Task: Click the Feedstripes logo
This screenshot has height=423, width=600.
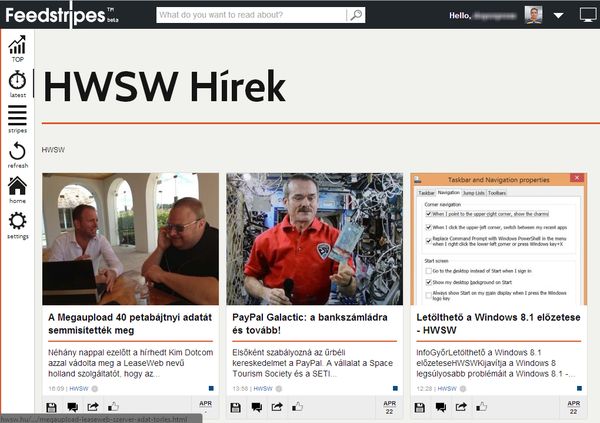Action: pos(62,15)
